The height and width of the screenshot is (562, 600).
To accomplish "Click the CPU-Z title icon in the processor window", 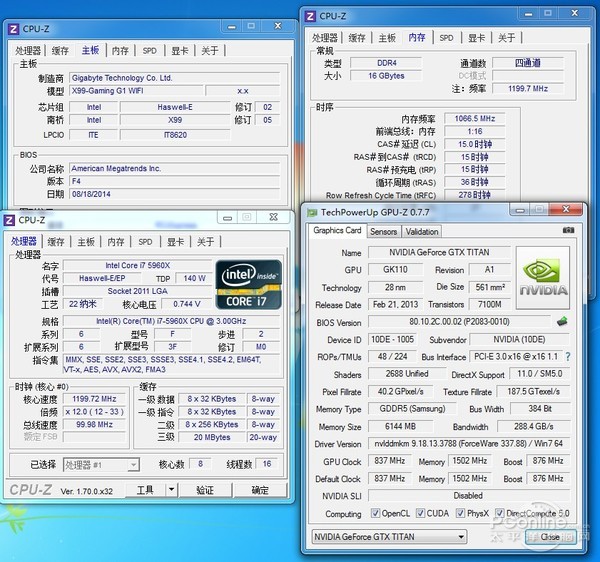I will (10, 220).
